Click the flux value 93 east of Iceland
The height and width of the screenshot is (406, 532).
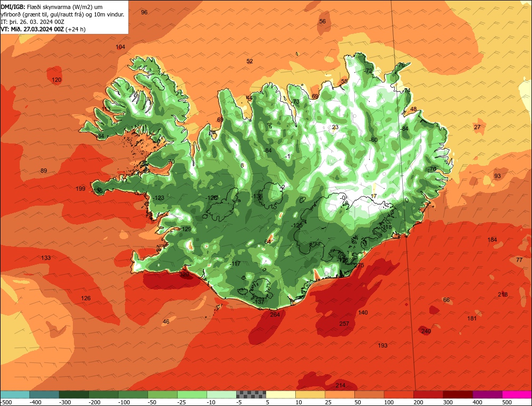point(497,176)
